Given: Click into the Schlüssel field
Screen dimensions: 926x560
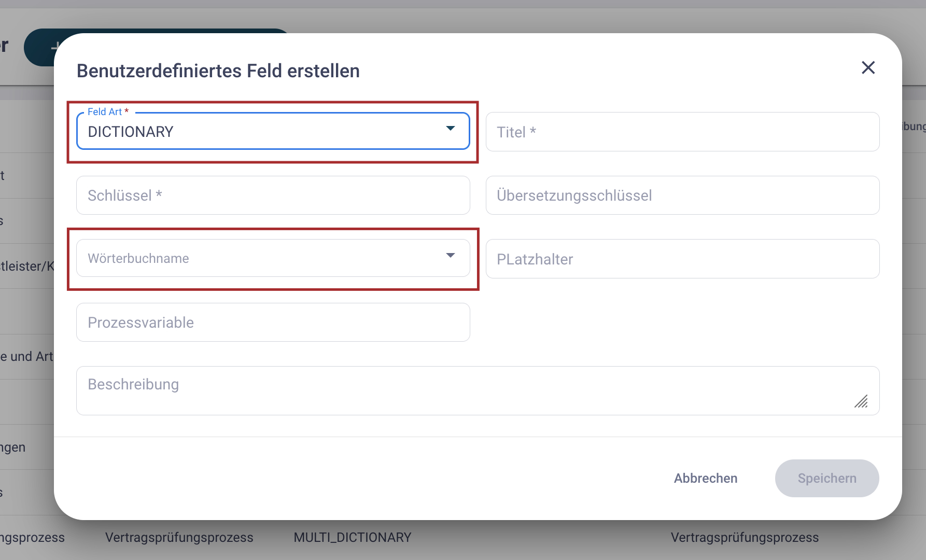Looking at the screenshot, I should (x=273, y=195).
